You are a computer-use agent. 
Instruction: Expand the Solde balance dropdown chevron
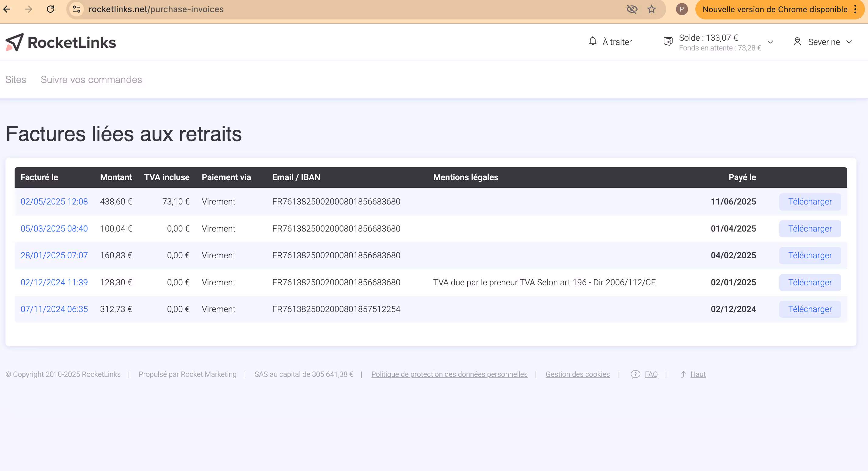pyautogui.click(x=770, y=42)
